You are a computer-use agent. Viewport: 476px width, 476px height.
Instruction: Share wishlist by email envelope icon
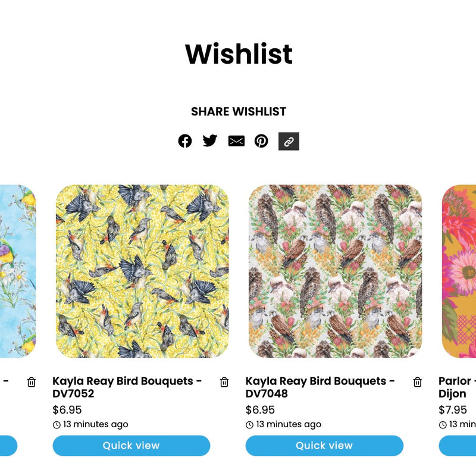click(236, 141)
